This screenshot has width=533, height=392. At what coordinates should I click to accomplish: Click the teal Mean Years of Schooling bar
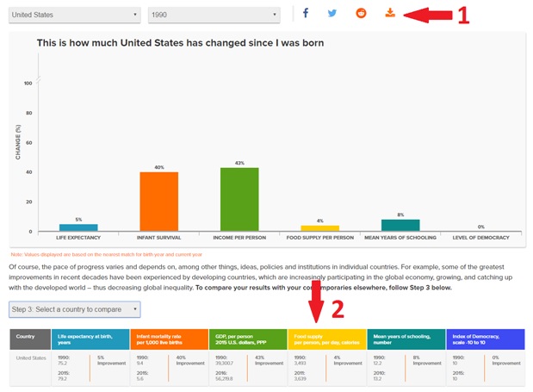(x=400, y=225)
